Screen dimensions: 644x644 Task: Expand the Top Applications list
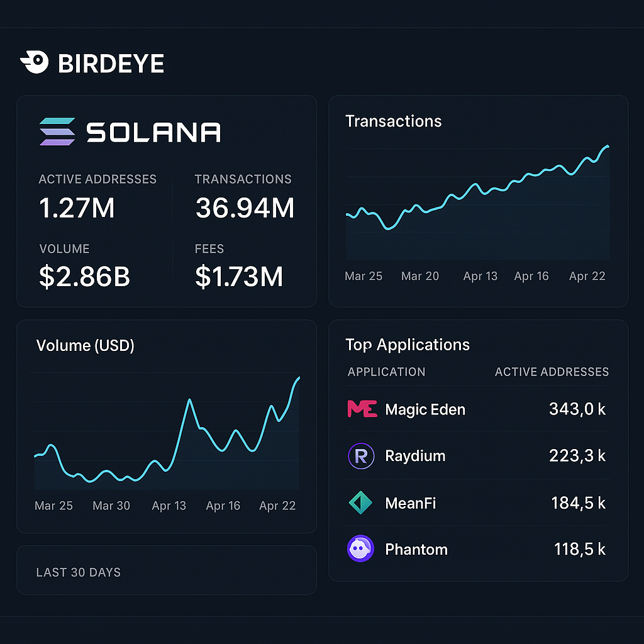408,345
